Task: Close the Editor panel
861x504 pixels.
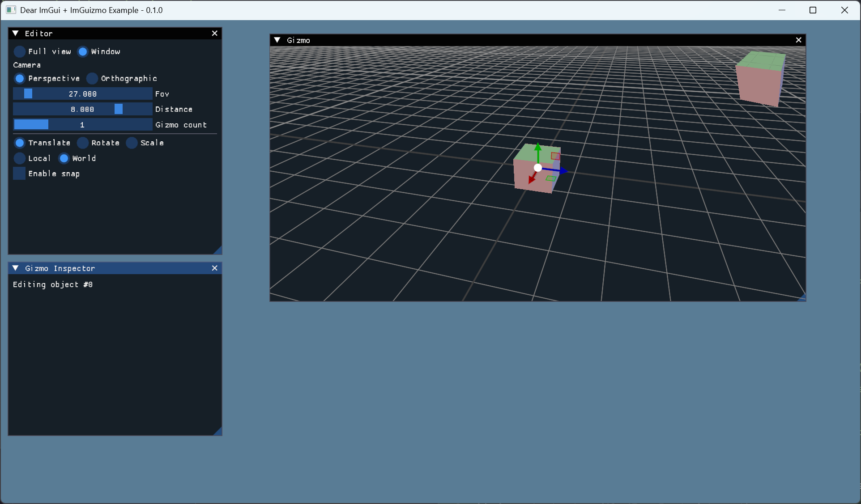Action: (x=215, y=34)
